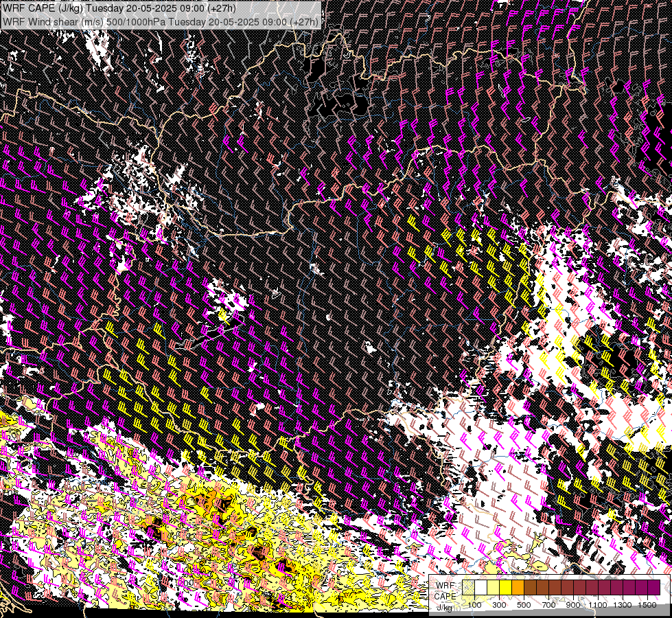
Task: Click the 1500 legend value
Action: pos(647,605)
